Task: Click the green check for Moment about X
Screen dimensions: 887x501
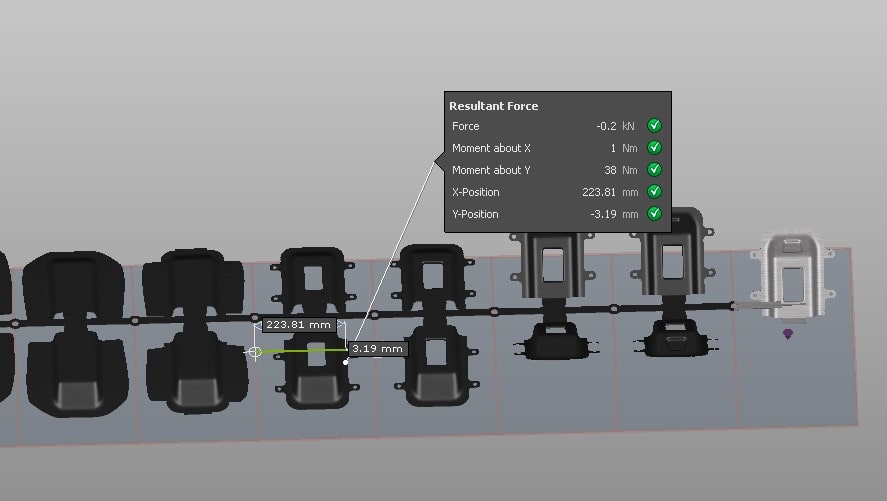Action: click(655, 148)
